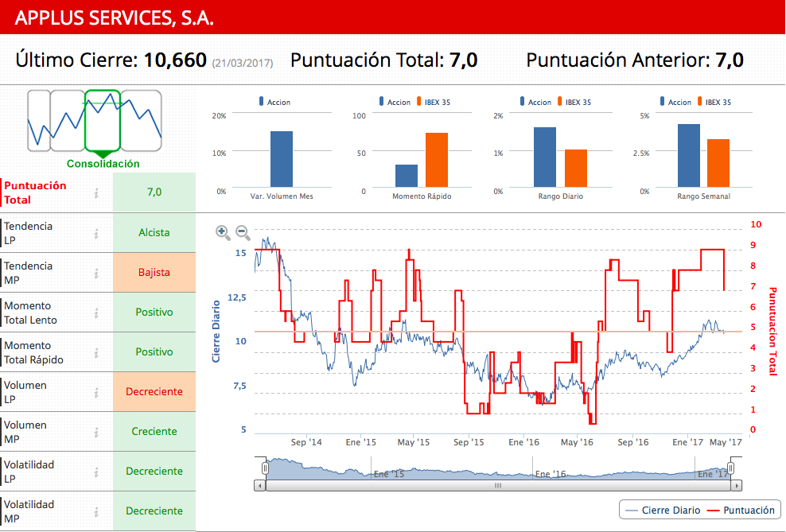Toggle Cierre Diario series in chart legend

663,510
